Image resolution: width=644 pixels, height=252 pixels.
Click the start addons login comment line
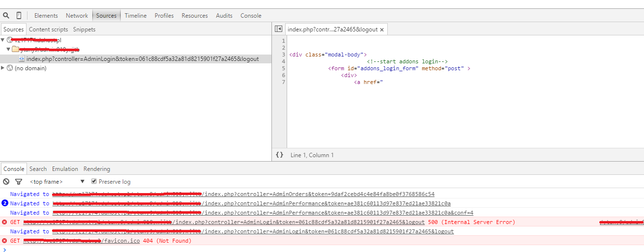click(407, 61)
